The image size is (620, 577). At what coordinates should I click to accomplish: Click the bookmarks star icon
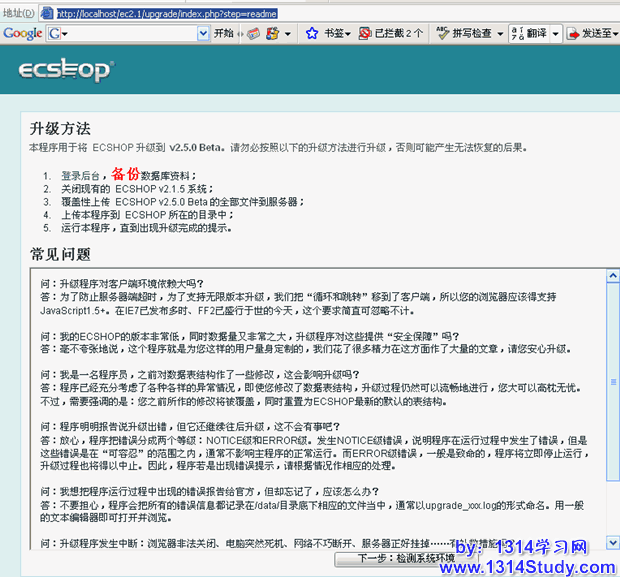(x=311, y=34)
